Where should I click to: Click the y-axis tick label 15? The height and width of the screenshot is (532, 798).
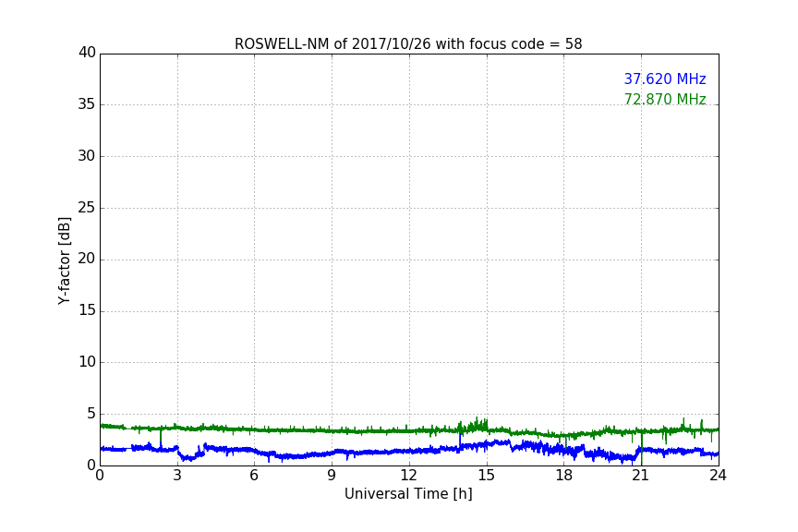coord(87,310)
